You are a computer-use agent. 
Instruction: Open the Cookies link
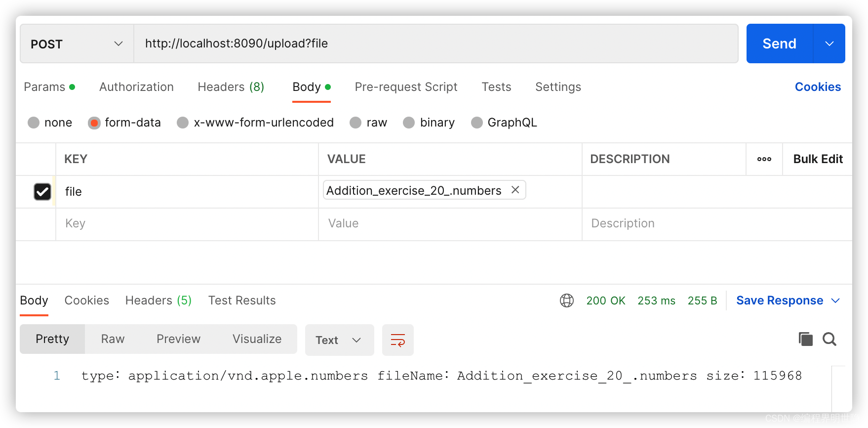pyautogui.click(x=817, y=87)
